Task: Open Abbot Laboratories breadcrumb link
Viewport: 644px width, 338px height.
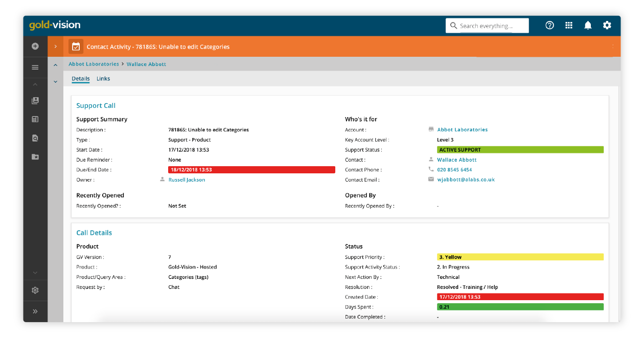Action: [x=94, y=64]
